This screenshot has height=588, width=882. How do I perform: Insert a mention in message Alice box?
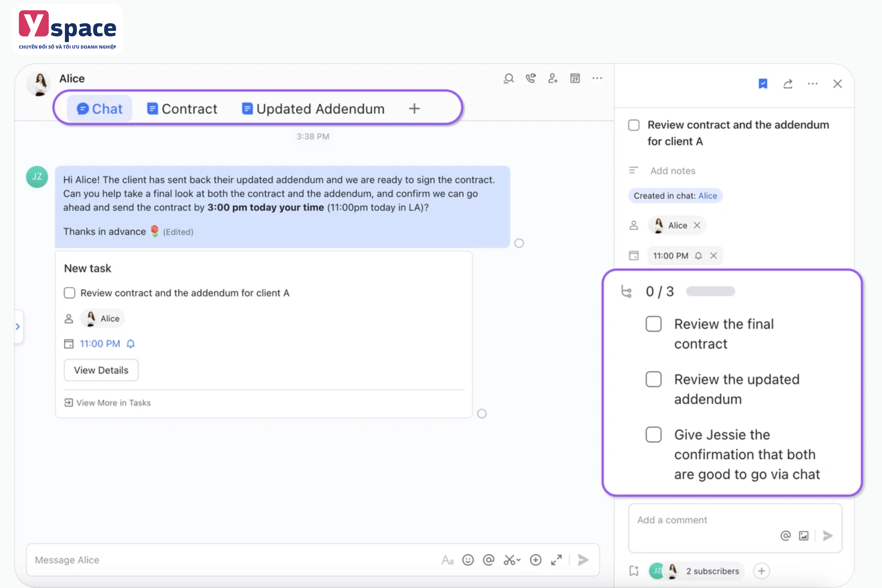coord(489,560)
